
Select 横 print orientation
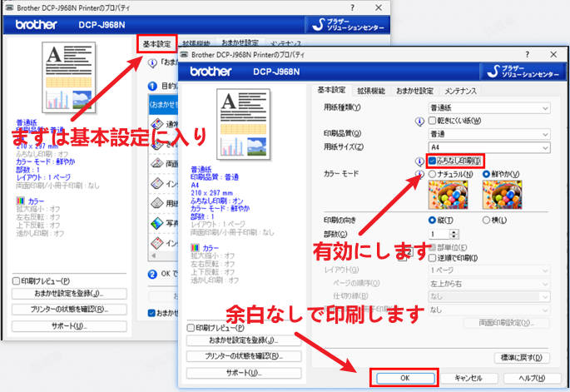click(x=486, y=220)
